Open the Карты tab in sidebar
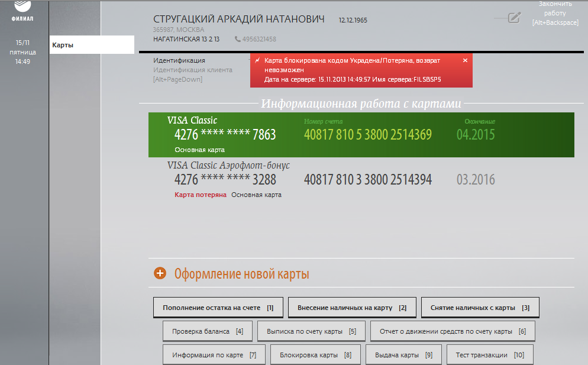Viewport: 588px width, 365px height. pos(92,45)
